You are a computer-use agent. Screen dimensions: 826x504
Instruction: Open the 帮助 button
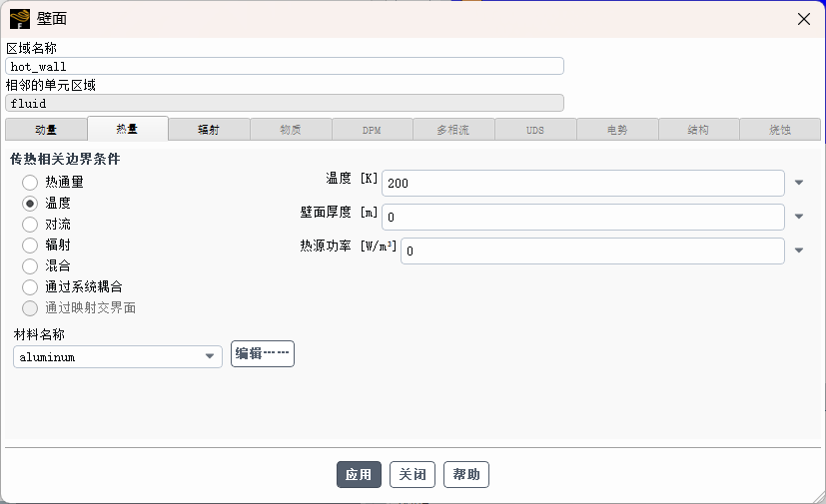[x=466, y=475]
